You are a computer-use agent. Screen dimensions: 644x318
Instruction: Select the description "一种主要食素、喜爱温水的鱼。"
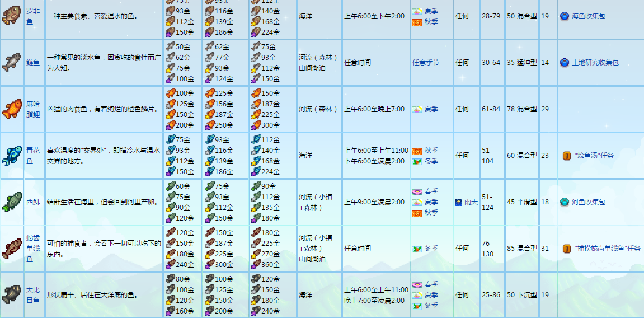tap(92, 16)
